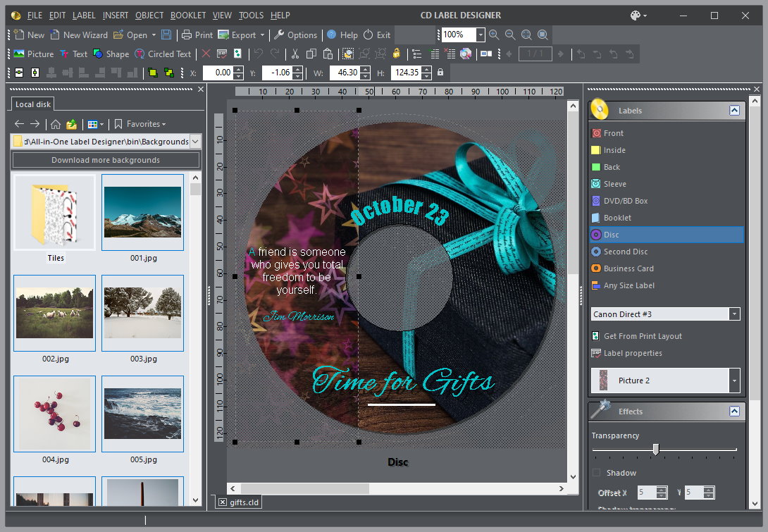The height and width of the screenshot is (532, 768).
Task: Add Circled Text to the label
Action: click(163, 54)
